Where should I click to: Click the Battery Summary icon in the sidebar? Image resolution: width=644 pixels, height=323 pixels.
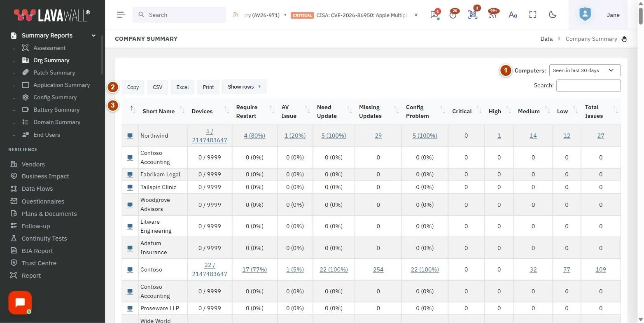pos(26,110)
